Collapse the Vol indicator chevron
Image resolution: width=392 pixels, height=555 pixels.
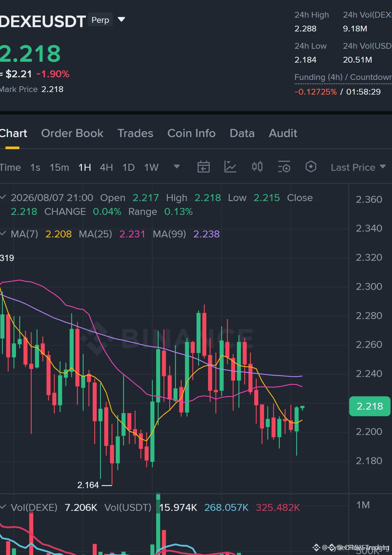pyautogui.click(x=3, y=507)
